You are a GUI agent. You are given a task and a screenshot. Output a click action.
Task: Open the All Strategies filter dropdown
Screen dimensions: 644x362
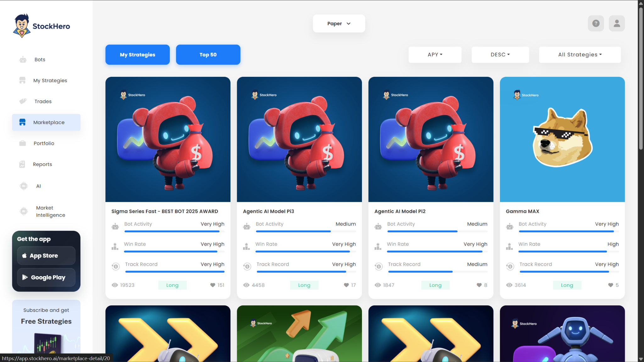pyautogui.click(x=580, y=54)
